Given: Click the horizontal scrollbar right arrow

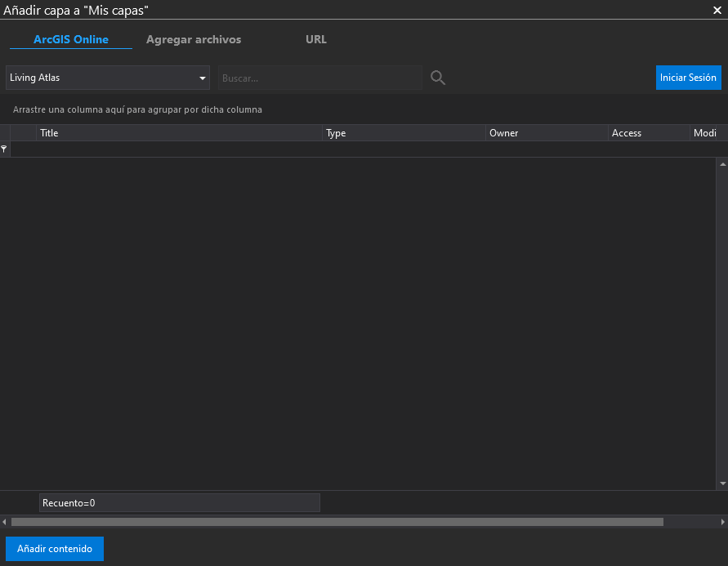Looking at the screenshot, I should 722,522.
